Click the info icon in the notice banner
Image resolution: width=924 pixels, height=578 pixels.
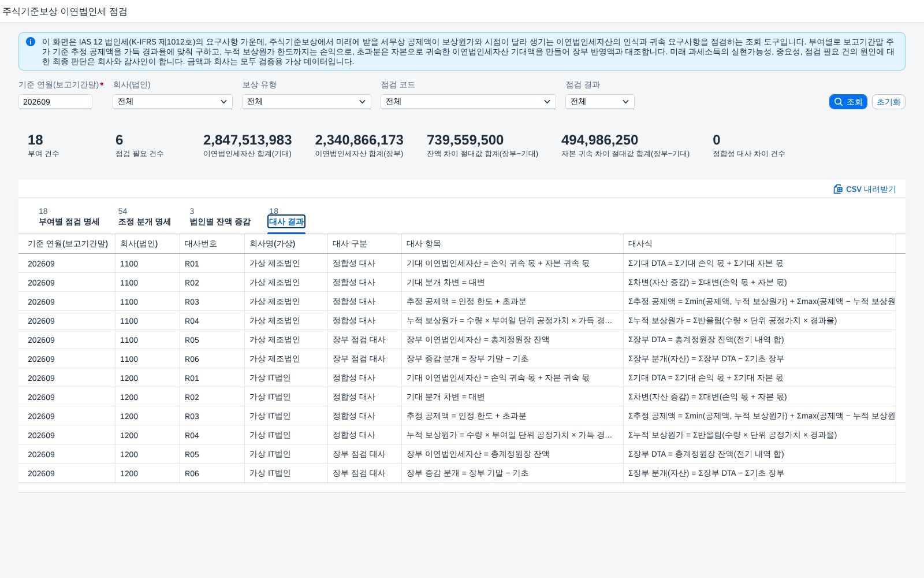[31, 42]
